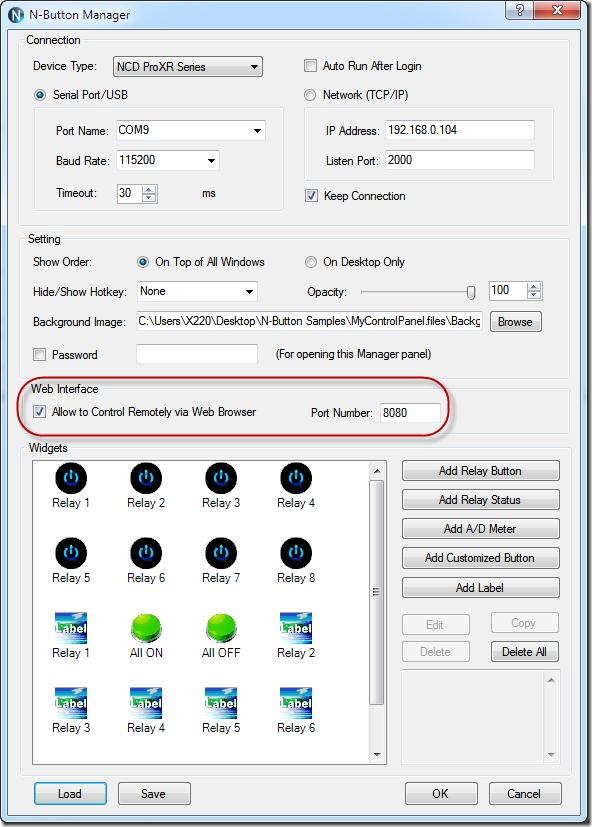Click the N-Button Manager title bar logo
The width and height of the screenshot is (592, 827).
tap(16, 15)
